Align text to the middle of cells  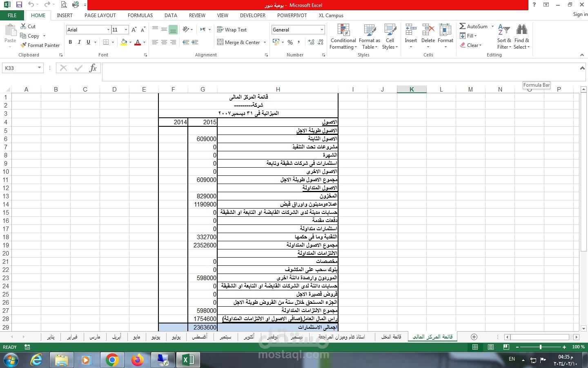coord(164,29)
